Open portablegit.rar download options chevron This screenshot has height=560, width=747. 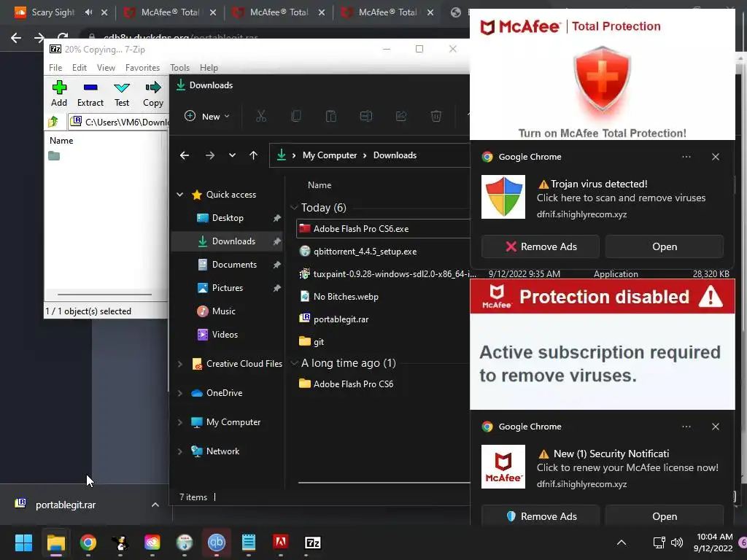[155, 505]
